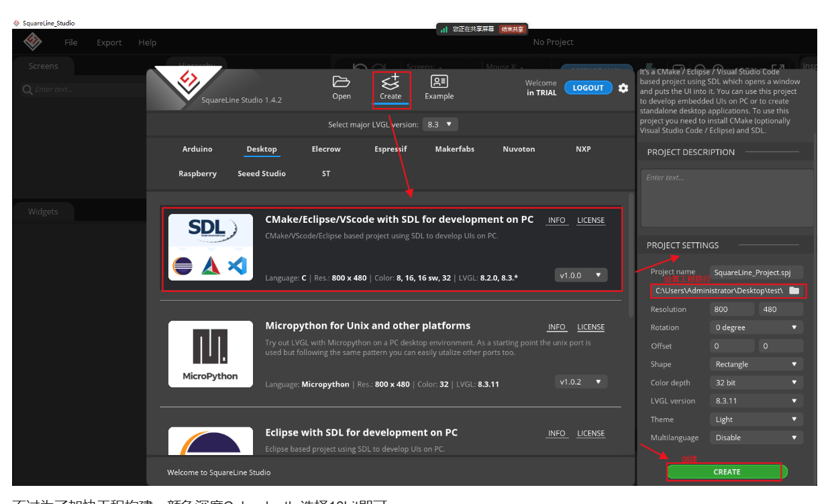This screenshot has width=830, height=504.
Task: Click the green CREATE button
Action: 727,472
